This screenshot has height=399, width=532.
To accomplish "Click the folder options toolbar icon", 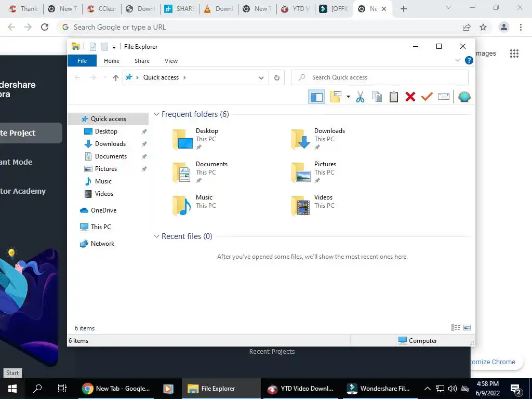I will [x=336, y=97].
